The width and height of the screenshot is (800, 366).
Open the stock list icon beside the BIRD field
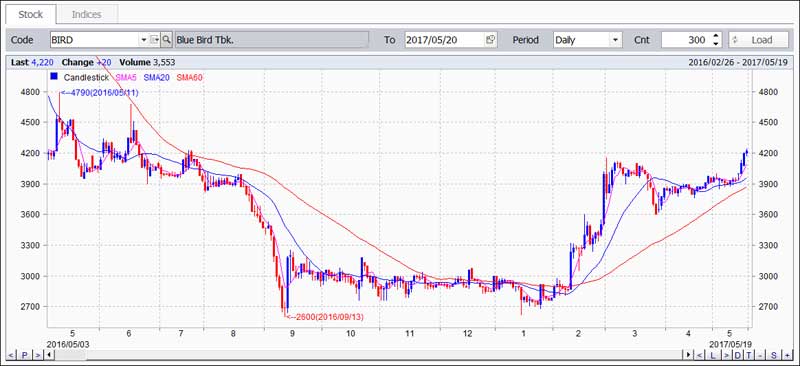tap(155, 39)
